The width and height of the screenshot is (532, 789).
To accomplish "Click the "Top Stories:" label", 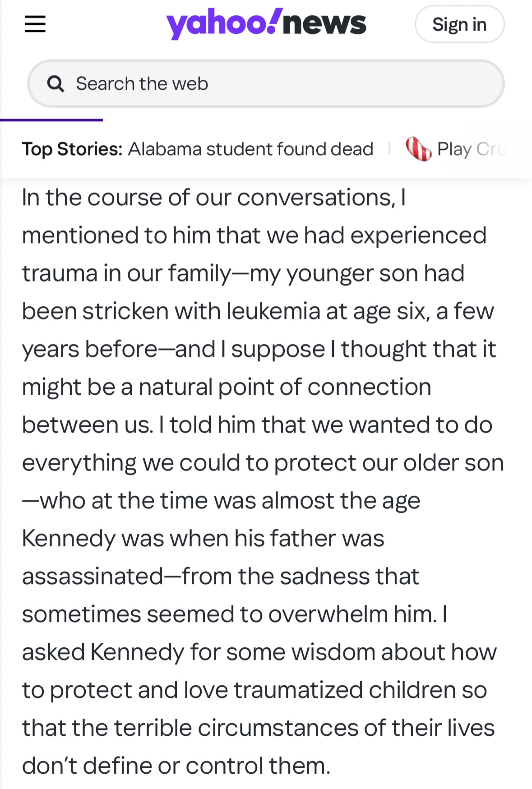I will click(x=72, y=149).
